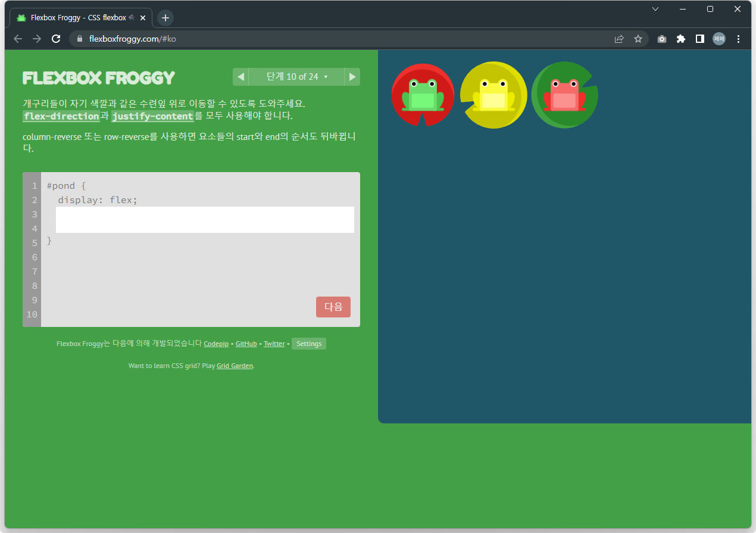Click the FLEXBOX FROGGY title logo

[x=99, y=77]
